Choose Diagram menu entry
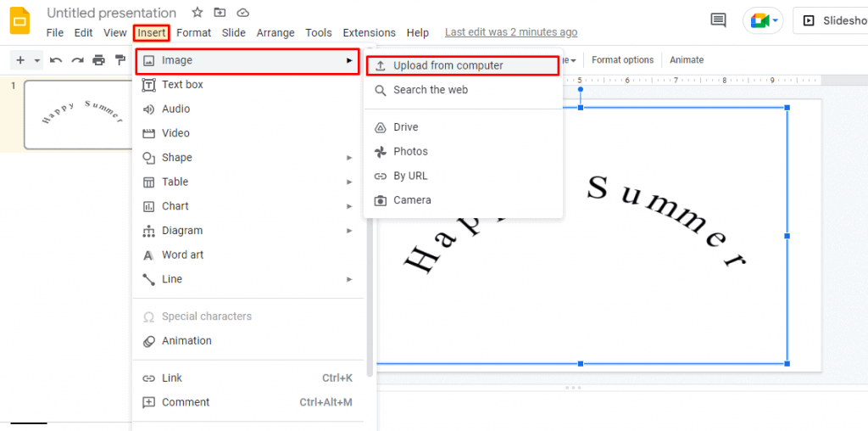Viewport: 868px width, 431px height. [248, 231]
